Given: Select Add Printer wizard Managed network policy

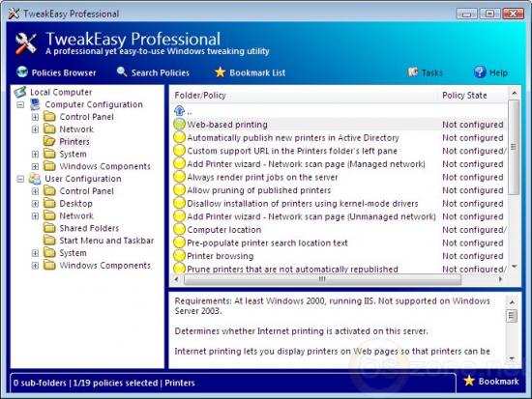Looking at the screenshot, I should [x=340, y=163].
